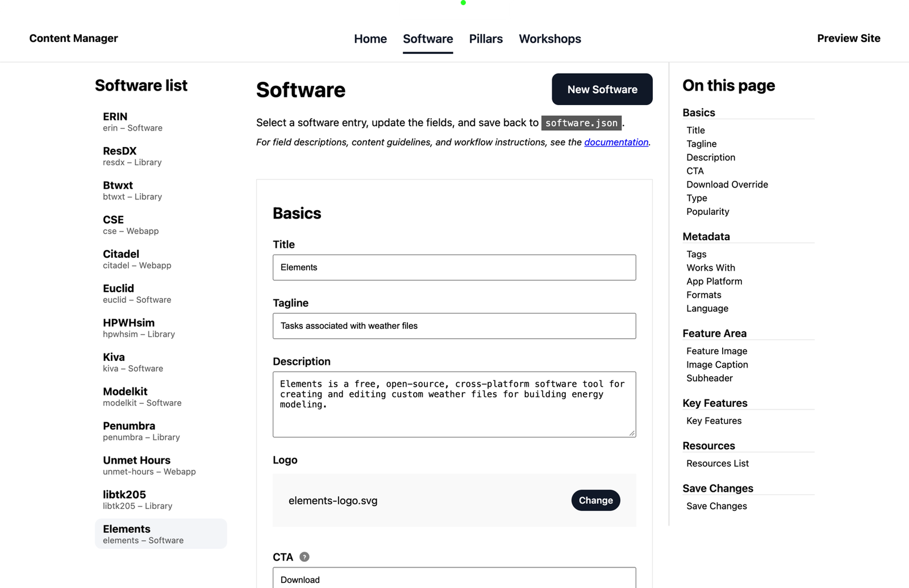Jump to Feature Image section link
This screenshot has width=909, height=588.
(717, 351)
